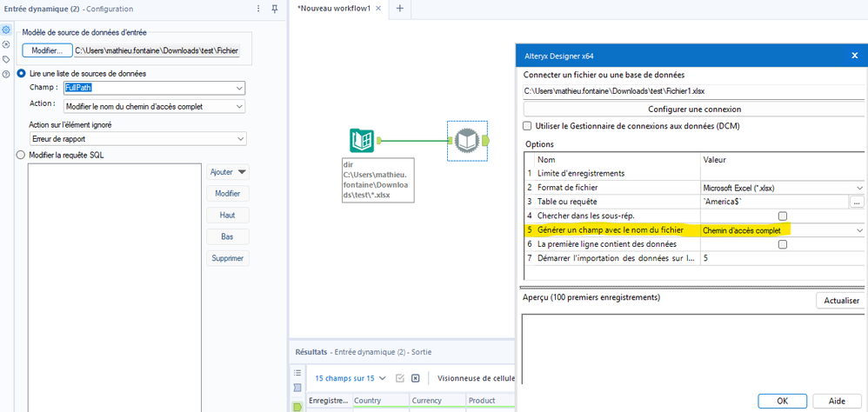Click the data source path field in Configuration
The width and height of the screenshot is (868, 412).
(x=157, y=50)
